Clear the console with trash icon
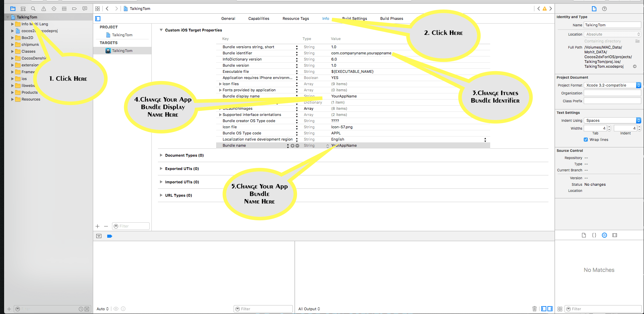The image size is (644, 314). click(x=534, y=309)
